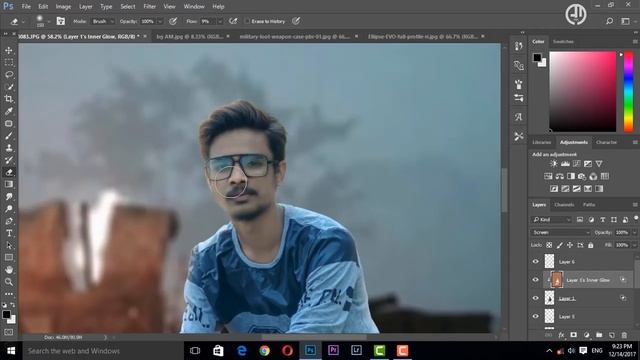The image size is (640, 360).
Task: Delete layer with trash icon
Action: pyautogui.click(x=624, y=335)
